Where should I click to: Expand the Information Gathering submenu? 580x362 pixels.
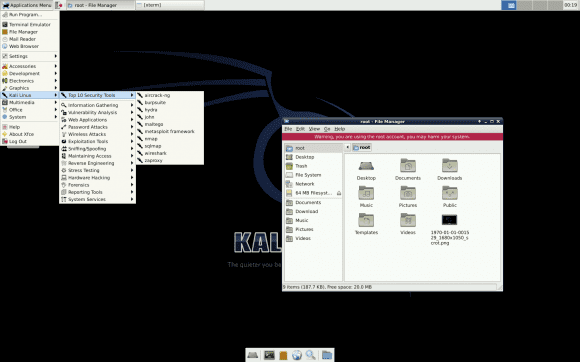pyautogui.click(x=97, y=105)
